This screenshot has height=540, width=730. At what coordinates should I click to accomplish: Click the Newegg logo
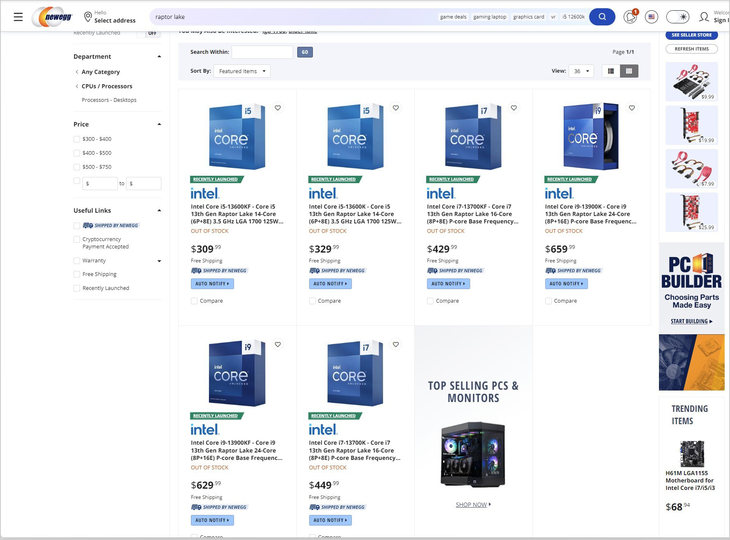51,17
